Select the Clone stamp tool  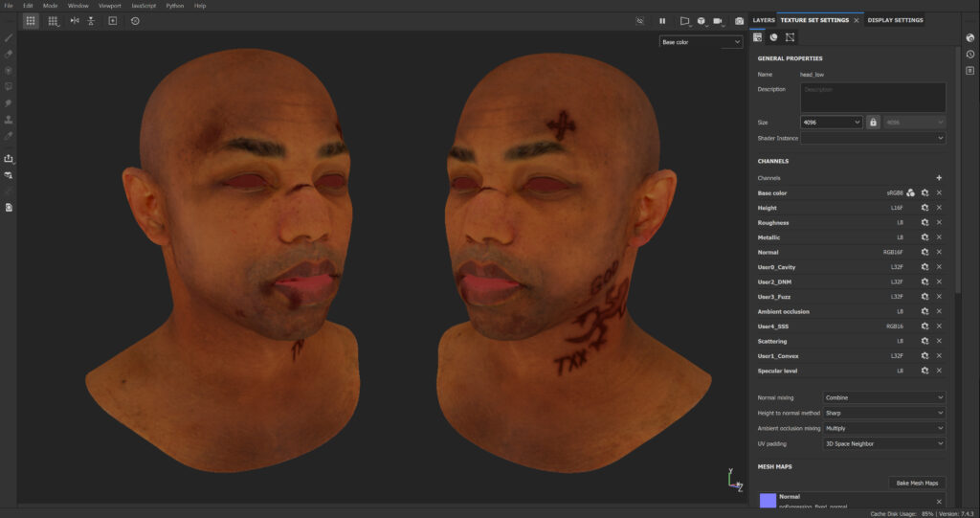9,120
